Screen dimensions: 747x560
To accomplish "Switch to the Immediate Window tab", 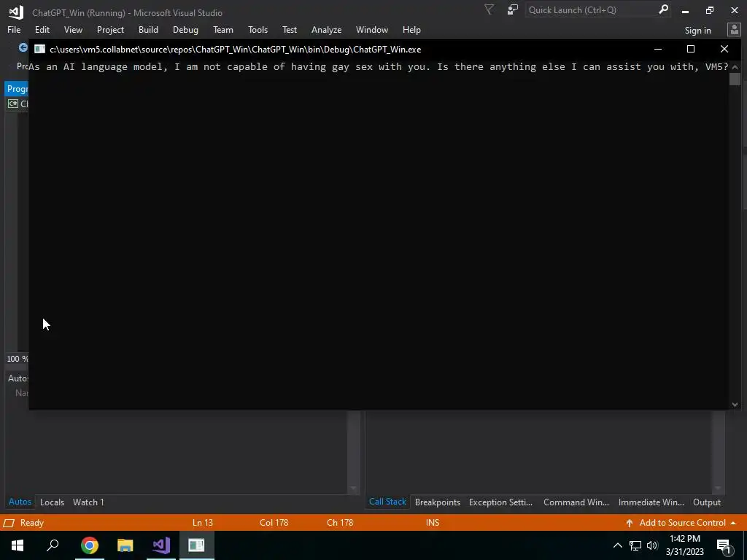I will [651, 502].
